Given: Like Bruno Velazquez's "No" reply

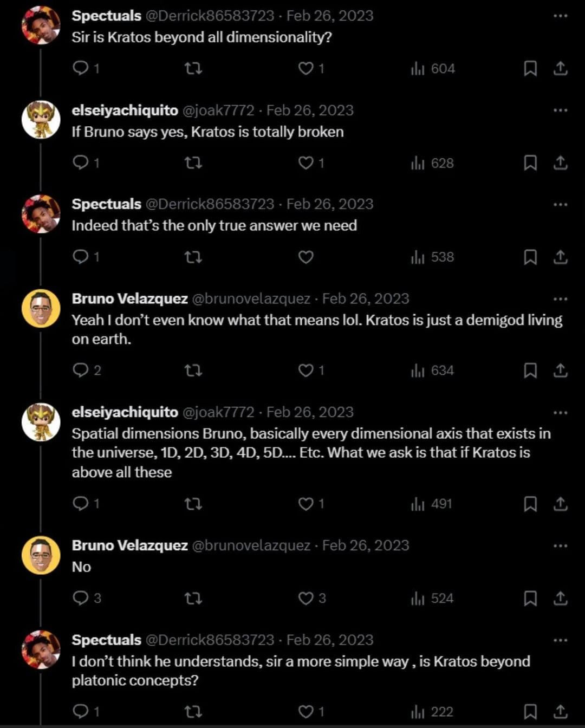Looking at the screenshot, I should click(307, 598).
